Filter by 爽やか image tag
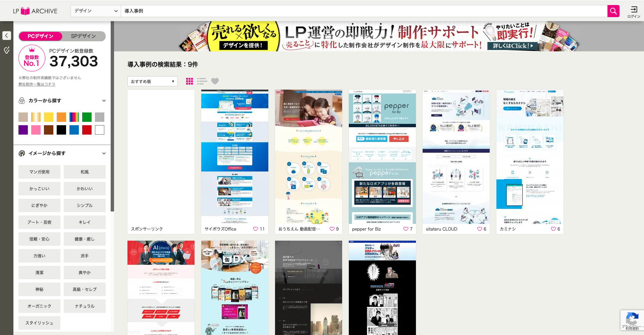The width and height of the screenshot is (644, 335). 85,273
